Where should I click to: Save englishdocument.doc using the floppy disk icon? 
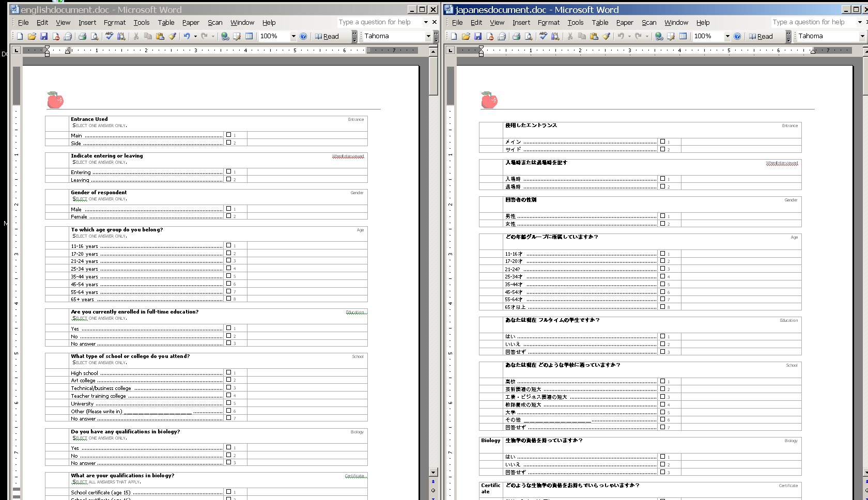click(x=44, y=36)
